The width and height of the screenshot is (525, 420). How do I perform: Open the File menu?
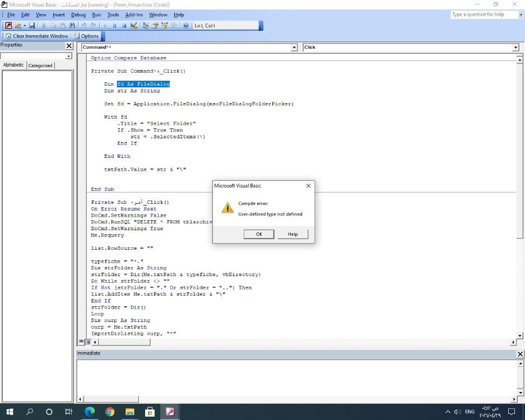[x=11, y=15]
